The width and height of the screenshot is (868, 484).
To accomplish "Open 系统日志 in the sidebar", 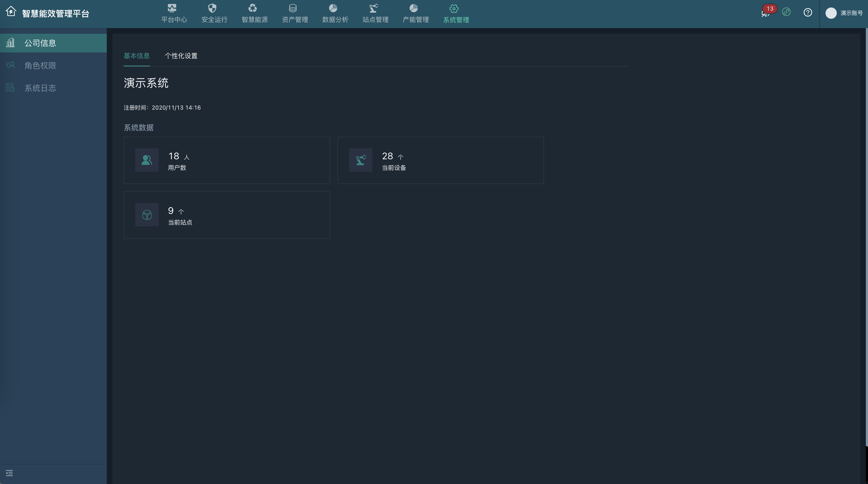I will (x=40, y=88).
